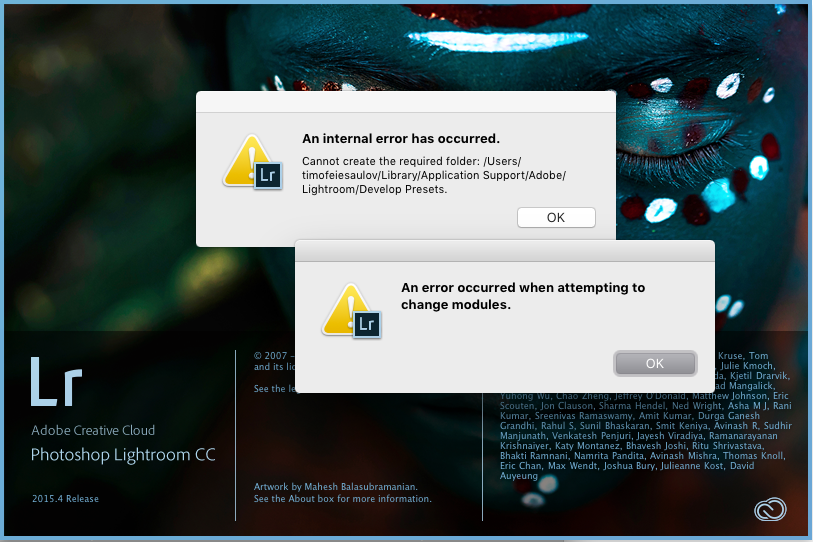Image resolution: width=813 pixels, height=542 pixels.
Task: Click 'Artwork by Mahesh Balasubramanian.' credit
Action: pyautogui.click(x=335, y=487)
